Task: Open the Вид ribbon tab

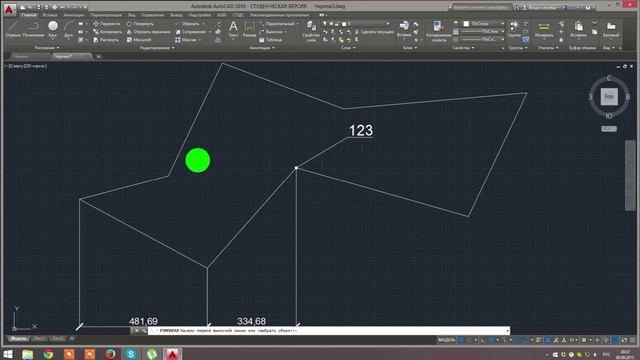Action: [131, 15]
